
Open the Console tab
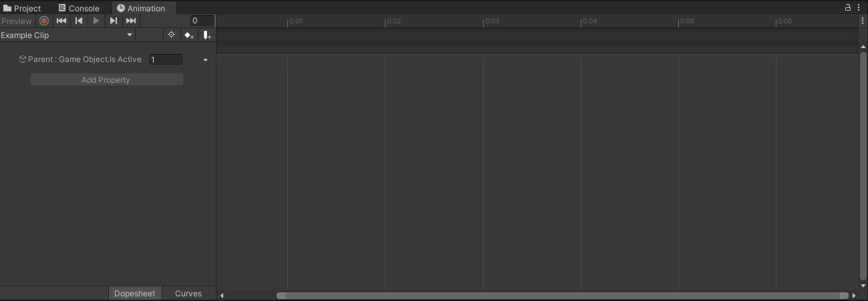click(79, 8)
